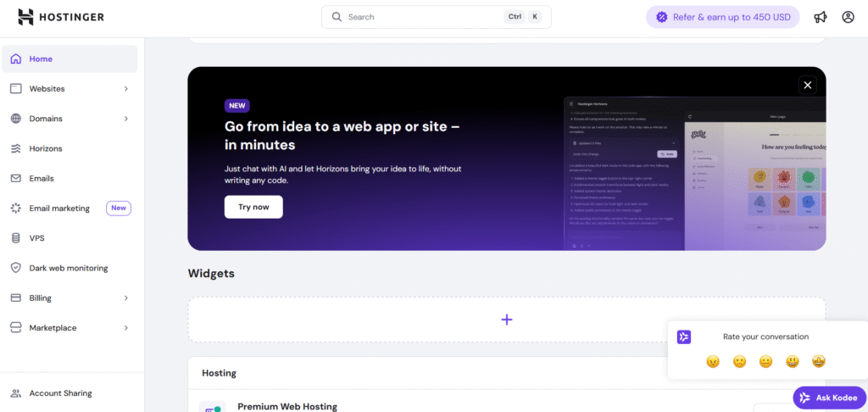
Task: Click the Ask Kodee button
Action: pos(829,398)
